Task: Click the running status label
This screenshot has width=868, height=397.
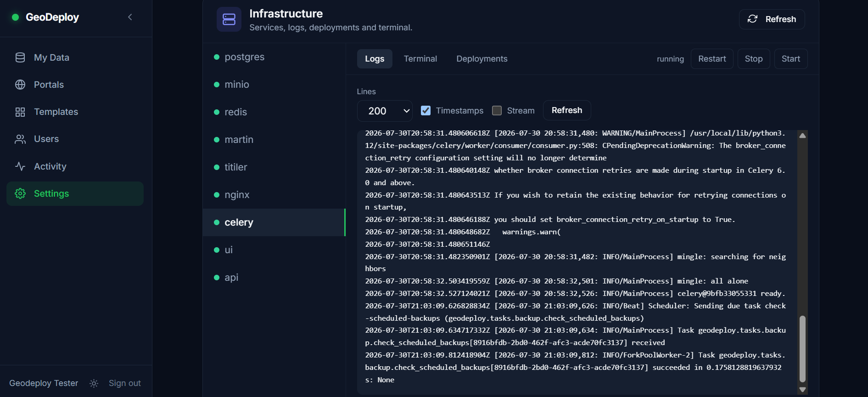Action: [x=670, y=59]
